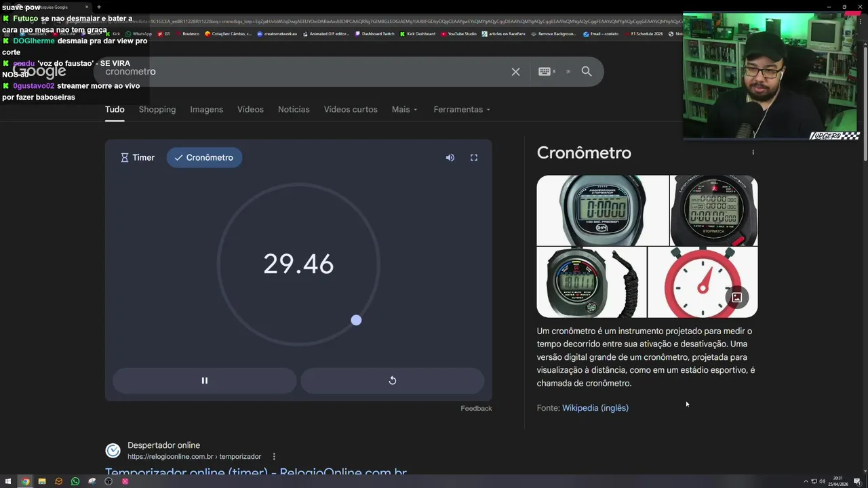Open the F1 Schedule 2026 bookmark
Screen dimensions: 868x488
pos(644,34)
